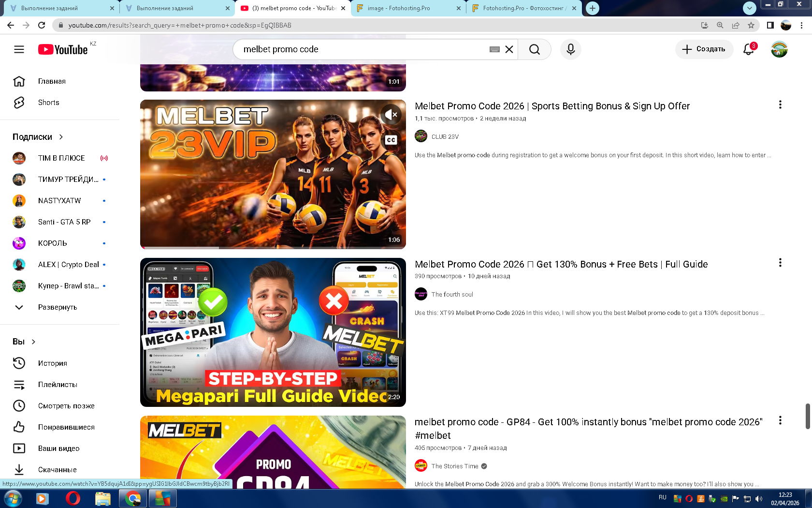Open the CLUB 23V channel avatar
The image size is (812, 508).
click(x=421, y=136)
